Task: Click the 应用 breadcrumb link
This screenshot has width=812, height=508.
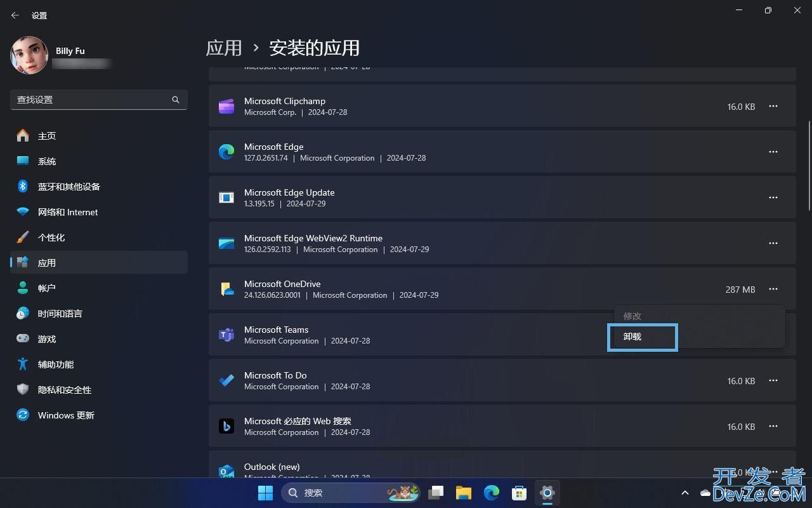Action: point(224,48)
